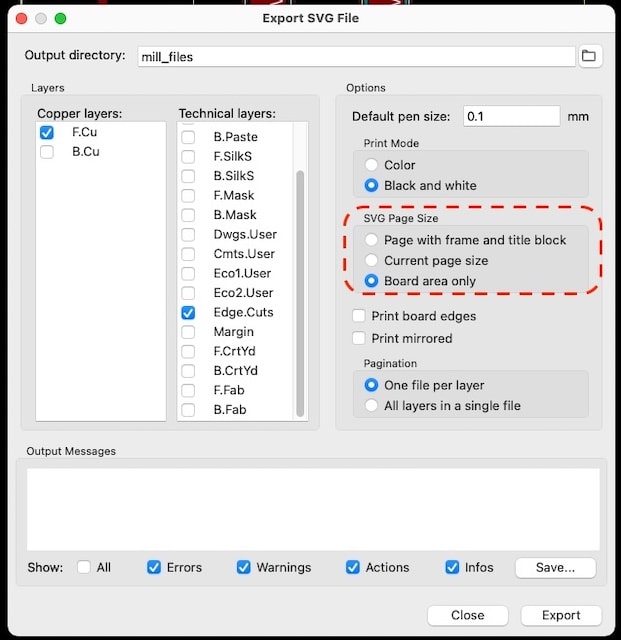Click the Close button
This screenshot has height=640, width=621.
point(468,615)
